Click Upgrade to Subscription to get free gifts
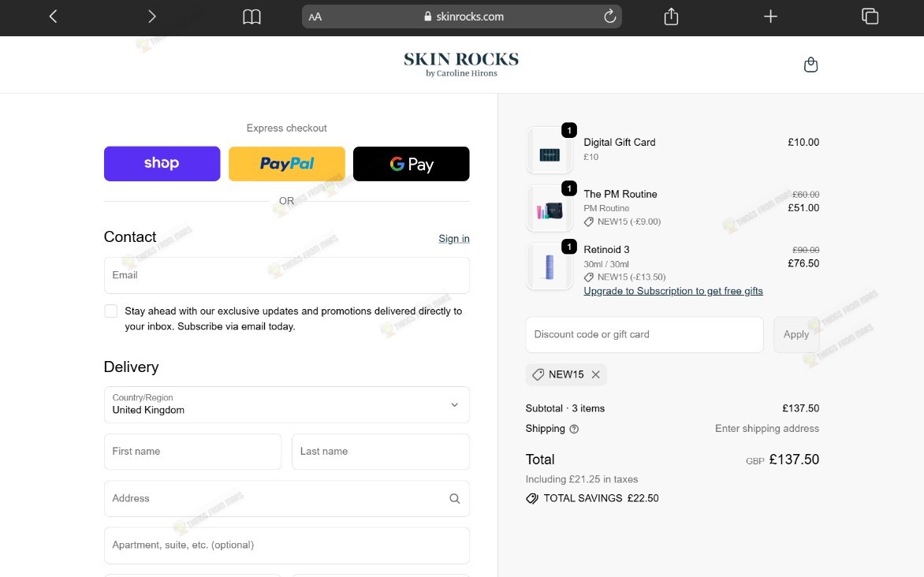The height and width of the screenshot is (577, 924). tap(673, 291)
